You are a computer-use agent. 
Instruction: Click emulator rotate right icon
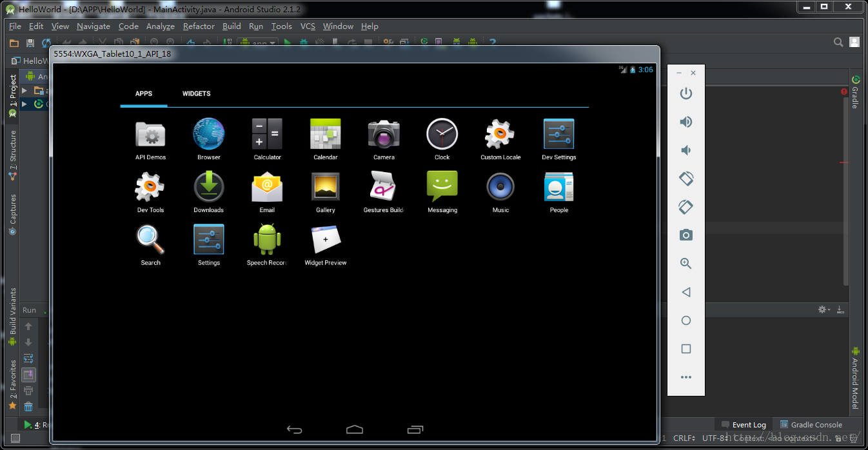[686, 207]
